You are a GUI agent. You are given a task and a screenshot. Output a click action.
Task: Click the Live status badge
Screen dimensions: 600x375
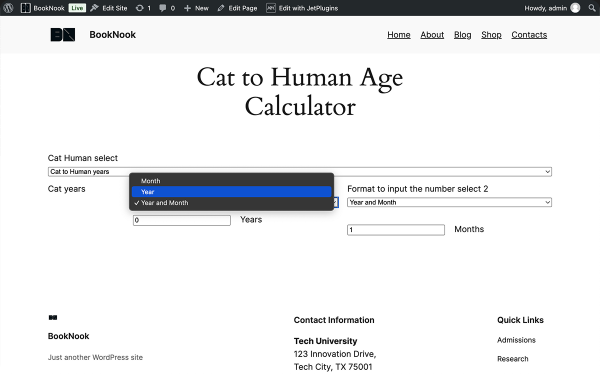(x=77, y=8)
